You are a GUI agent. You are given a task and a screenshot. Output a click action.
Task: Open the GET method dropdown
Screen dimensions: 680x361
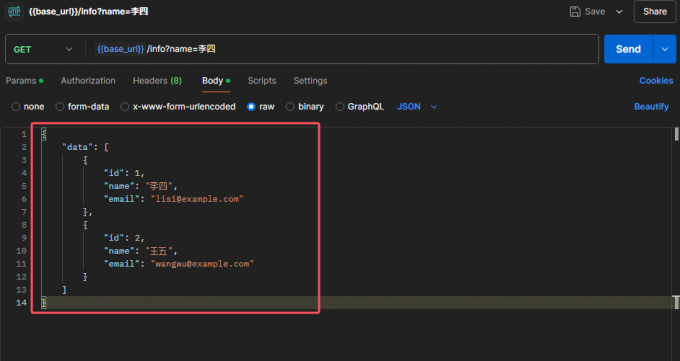tap(42, 49)
